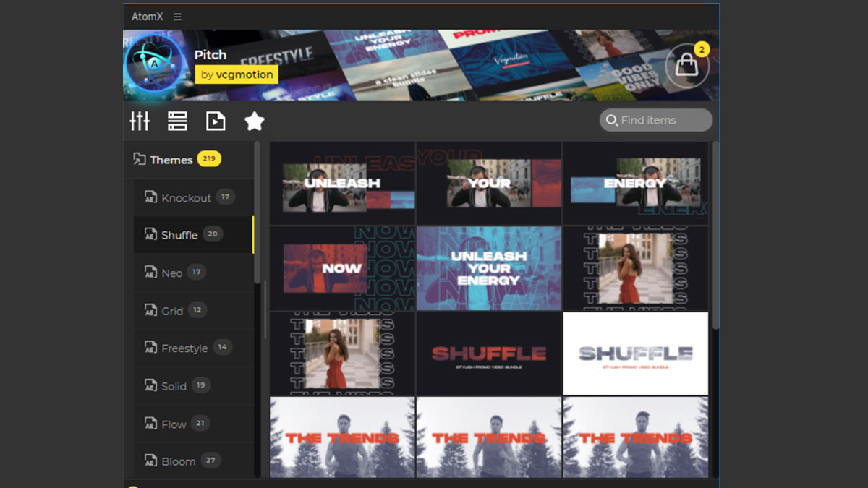Image resolution: width=868 pixels, height=488 pixels.
Task: Open the AtomX panel hamburger menu
Action: pos(178,17)
